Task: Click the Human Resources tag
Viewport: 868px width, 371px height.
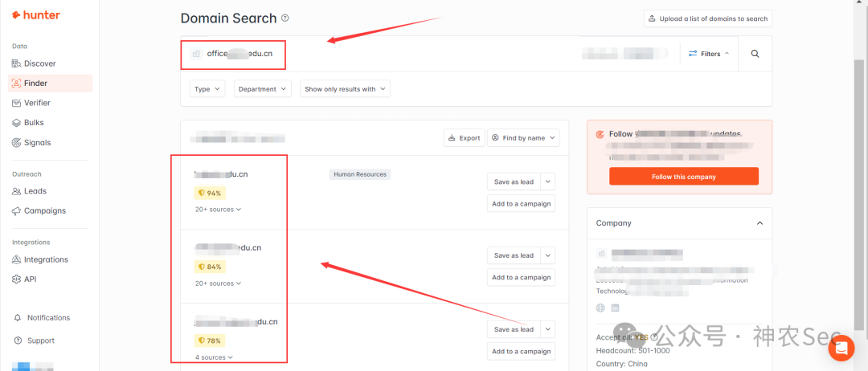Action: coord(360,174)
